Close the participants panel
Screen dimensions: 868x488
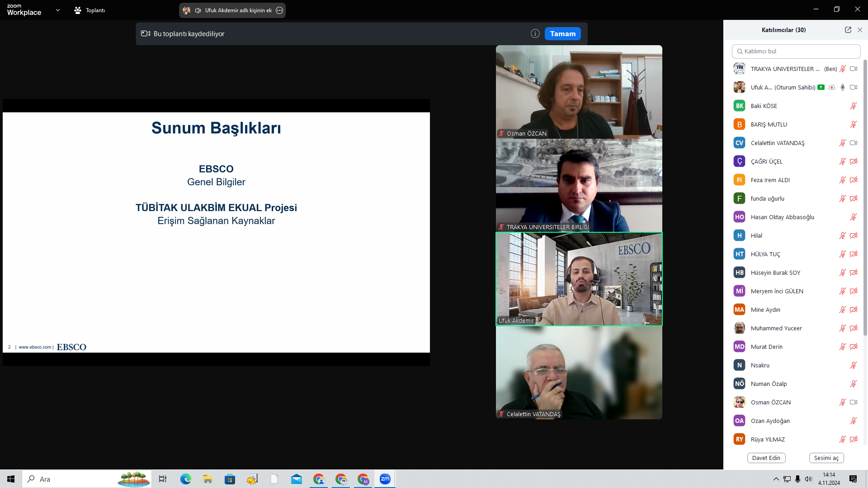pyautogui.click(x=860, y=30)
